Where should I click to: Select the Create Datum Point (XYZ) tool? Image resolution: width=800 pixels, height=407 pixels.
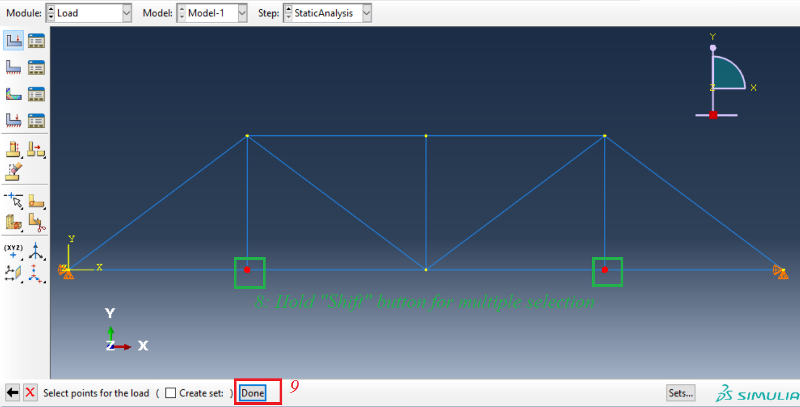coord(13,251)
